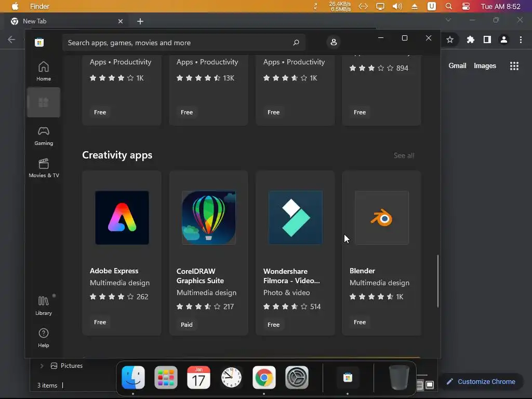Viewport: 532px width, 399px height.
Task: Open the CorelDRAW Graphics Suite app icon
Action: (209, 218)
